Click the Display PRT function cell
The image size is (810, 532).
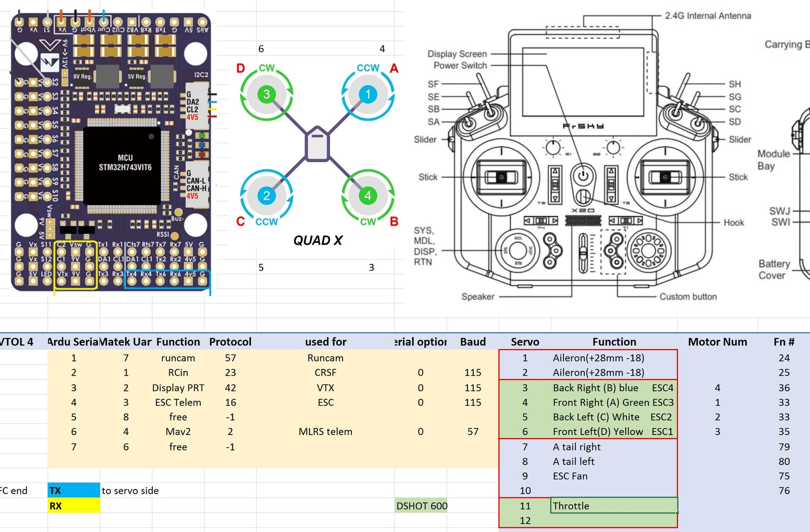[178, 388]
